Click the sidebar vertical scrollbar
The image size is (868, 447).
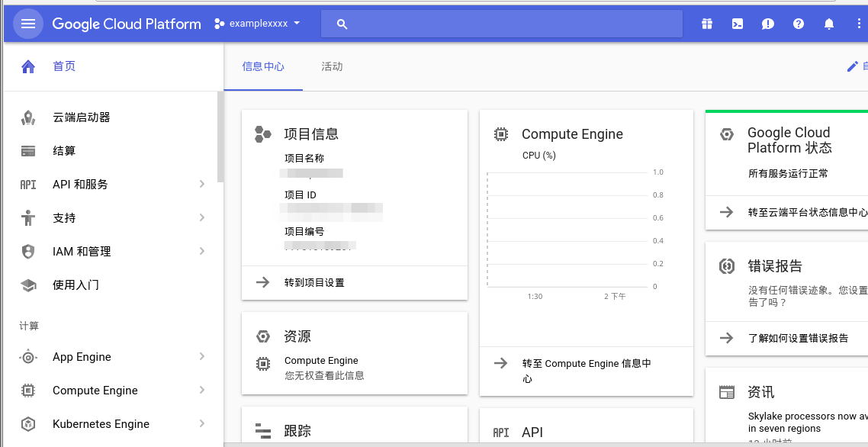[x=220, y=137]
